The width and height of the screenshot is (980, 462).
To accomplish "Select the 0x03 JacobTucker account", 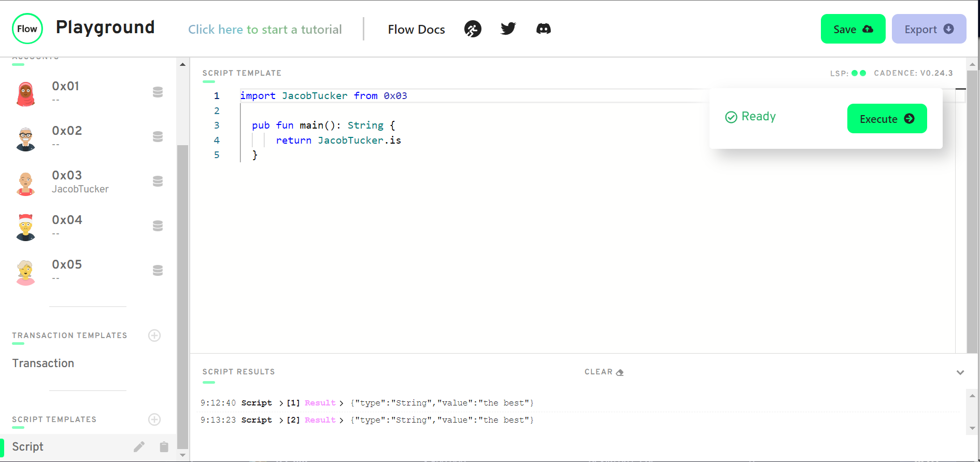I will pos(88,182).
